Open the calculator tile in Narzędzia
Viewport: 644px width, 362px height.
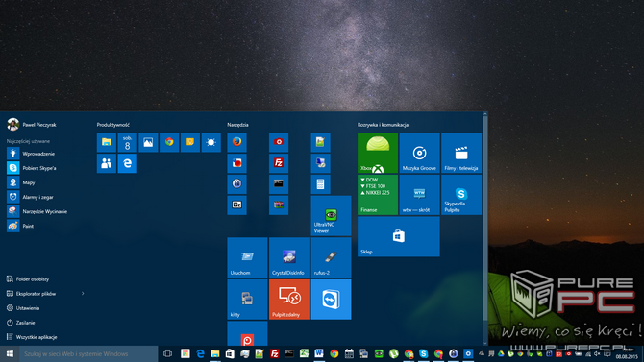(x=321, y=184)
